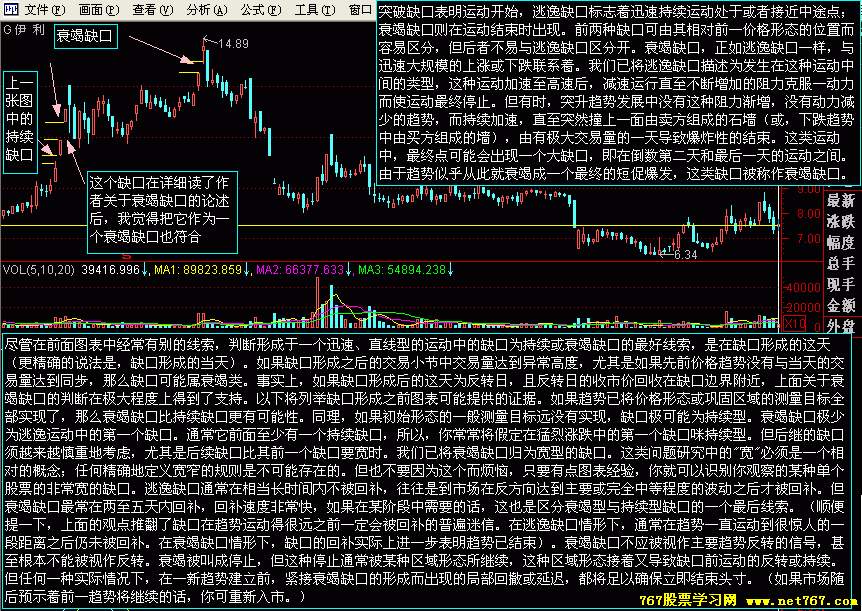Click the 最新 latest price field
Image resolution: width=862 pixels, height=611 pixels.
[839, 202]
